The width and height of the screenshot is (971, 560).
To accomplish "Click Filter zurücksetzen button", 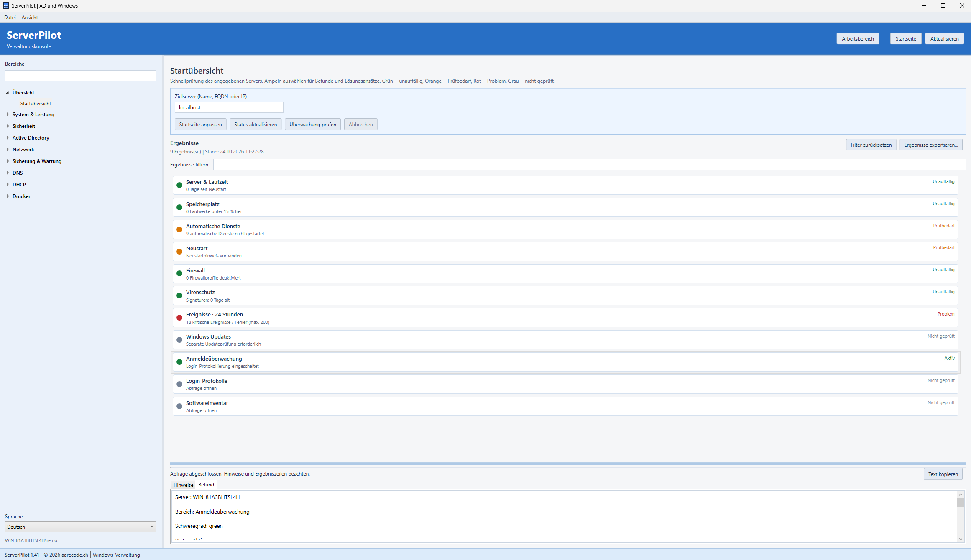I will click(x=871, y=145).
